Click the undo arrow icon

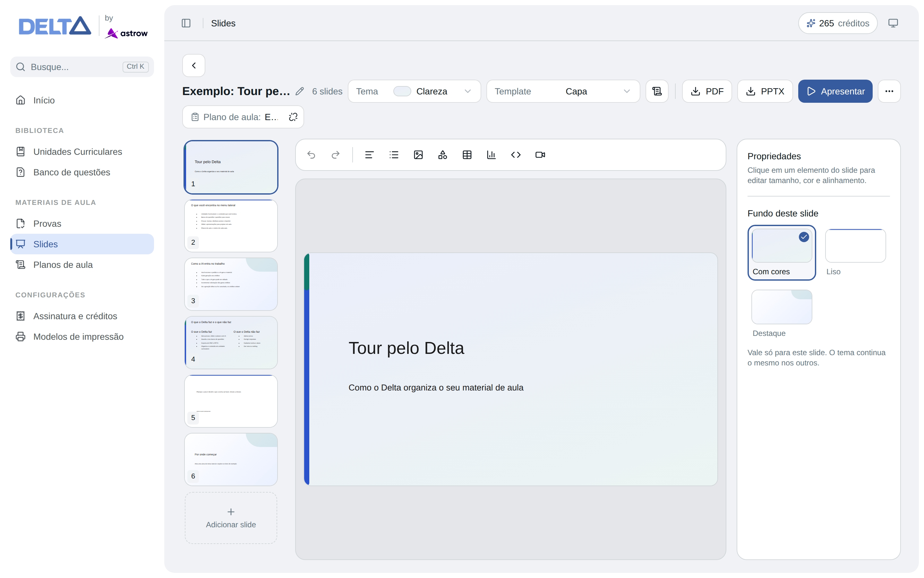(311, 155)
